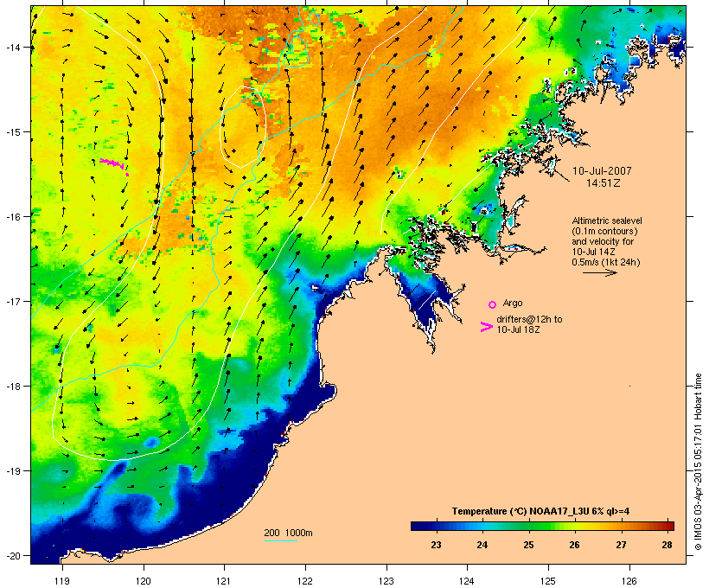709x588 pixels.
Task: Click the small closed white contour near 121E 15S
Action: point(243,126)
